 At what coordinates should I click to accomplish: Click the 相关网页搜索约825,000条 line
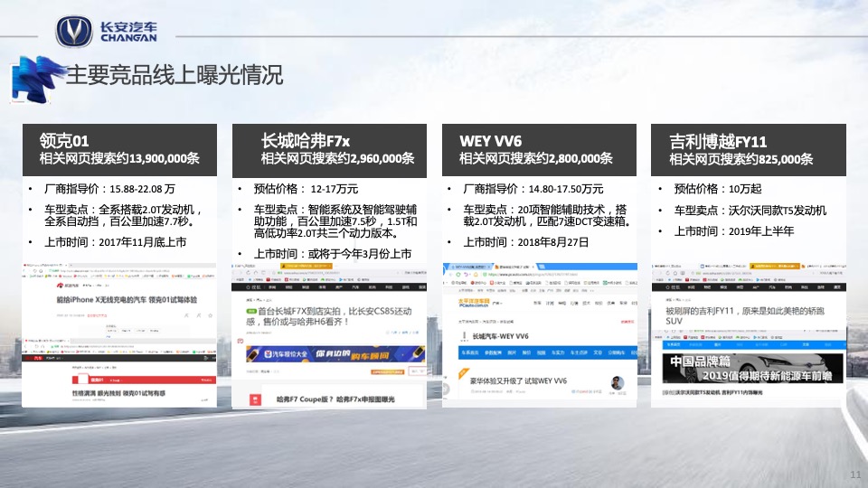[x=741, y=159]
